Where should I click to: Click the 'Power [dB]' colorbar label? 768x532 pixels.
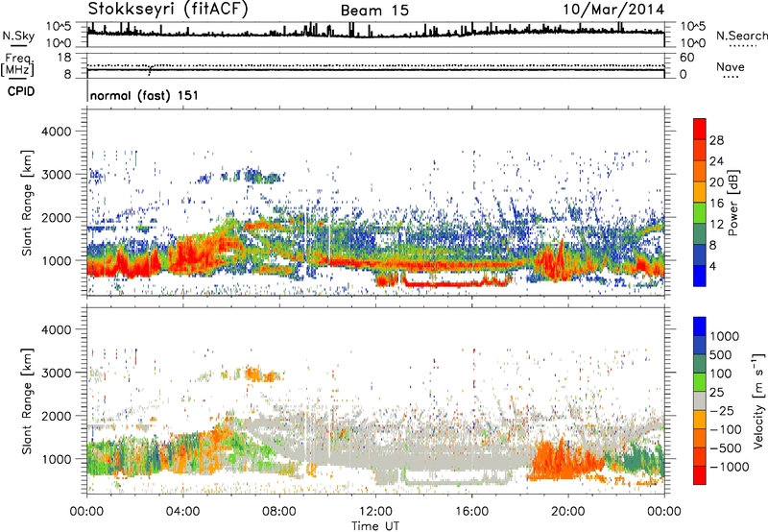[x=732, y=203]
